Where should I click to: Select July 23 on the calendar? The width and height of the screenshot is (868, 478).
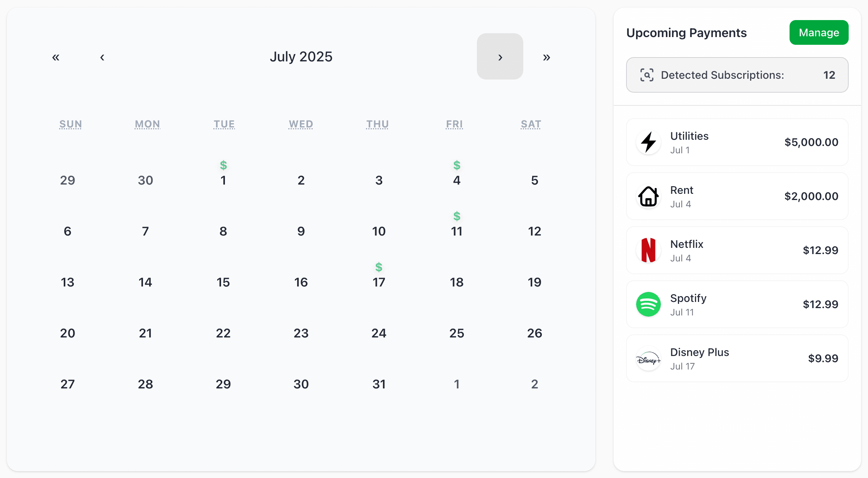point(301,333)
